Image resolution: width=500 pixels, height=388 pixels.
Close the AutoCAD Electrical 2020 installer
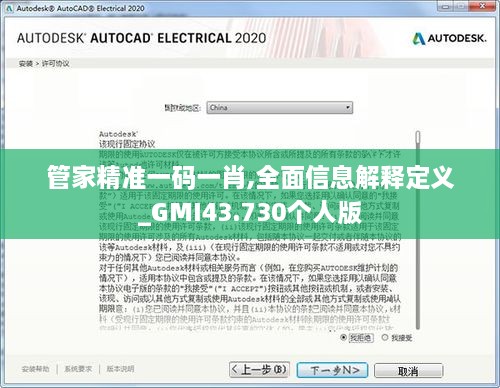pos(482,6)
